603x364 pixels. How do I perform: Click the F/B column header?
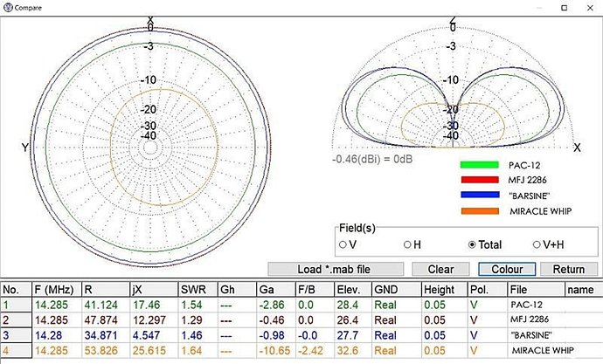click(x=315, y=290)
